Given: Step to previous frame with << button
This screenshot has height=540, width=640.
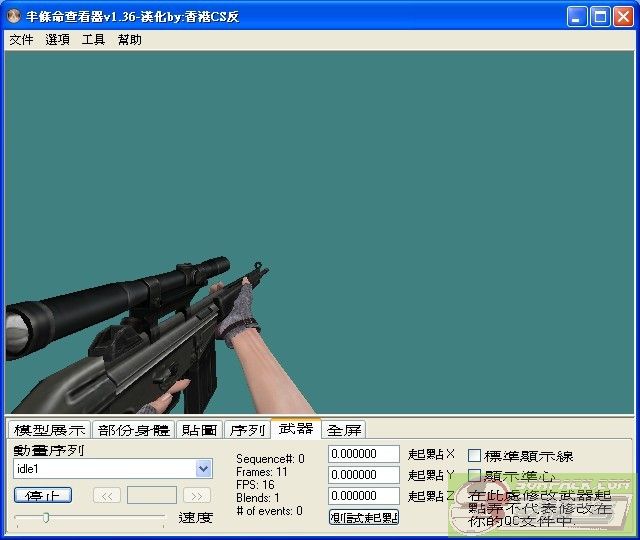Looking at the screenshot, I should [107, 495].
